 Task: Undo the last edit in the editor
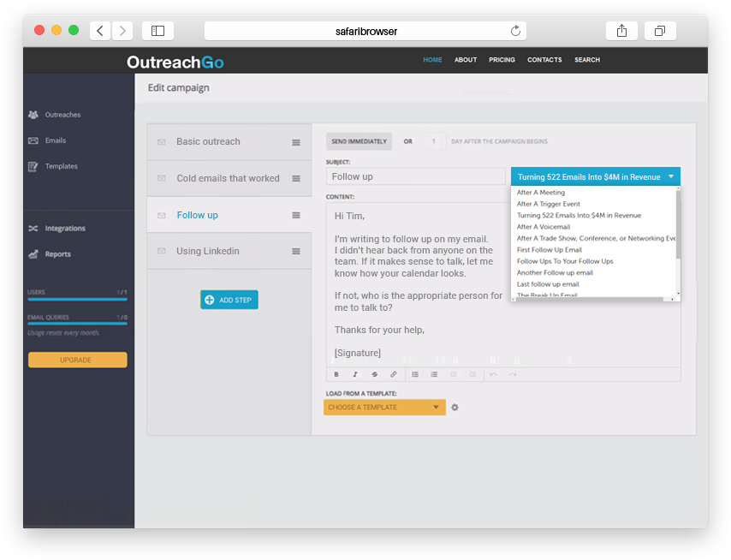tap(493, 374)
